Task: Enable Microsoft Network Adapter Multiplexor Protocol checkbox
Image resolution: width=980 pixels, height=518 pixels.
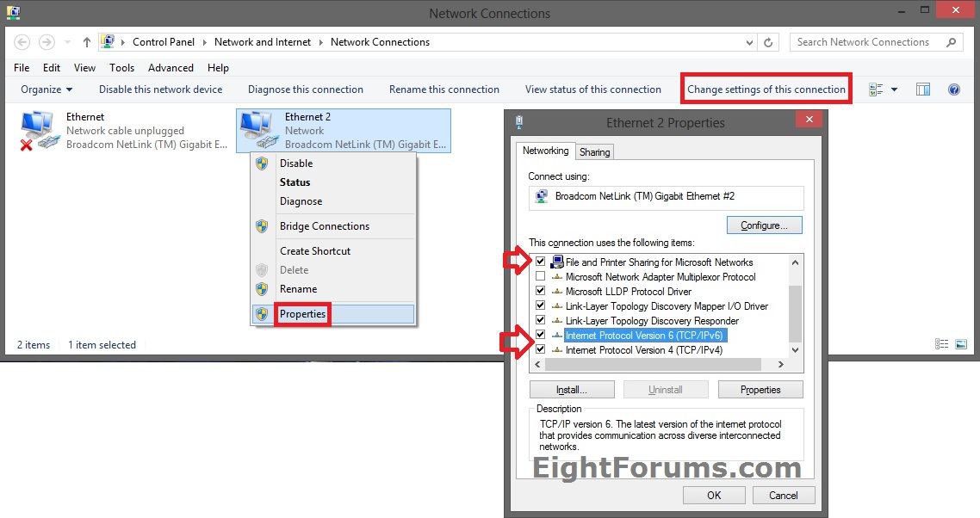Action: [540, 277]
